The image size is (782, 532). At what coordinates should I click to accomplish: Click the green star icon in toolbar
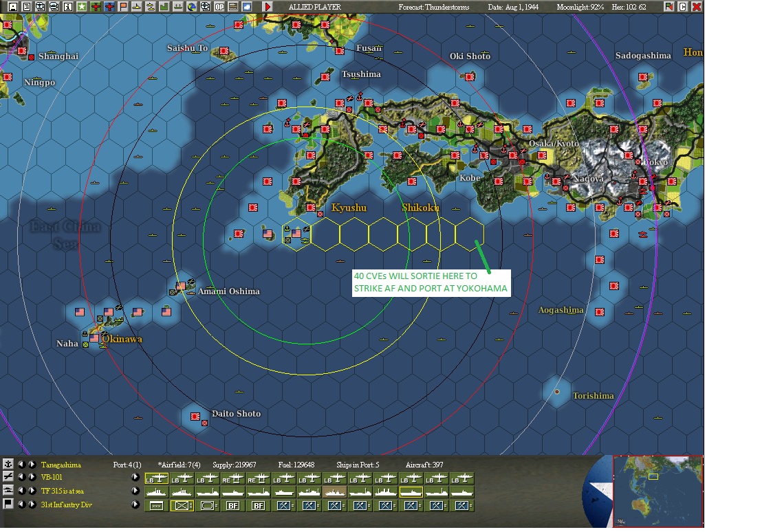point(81,7)
